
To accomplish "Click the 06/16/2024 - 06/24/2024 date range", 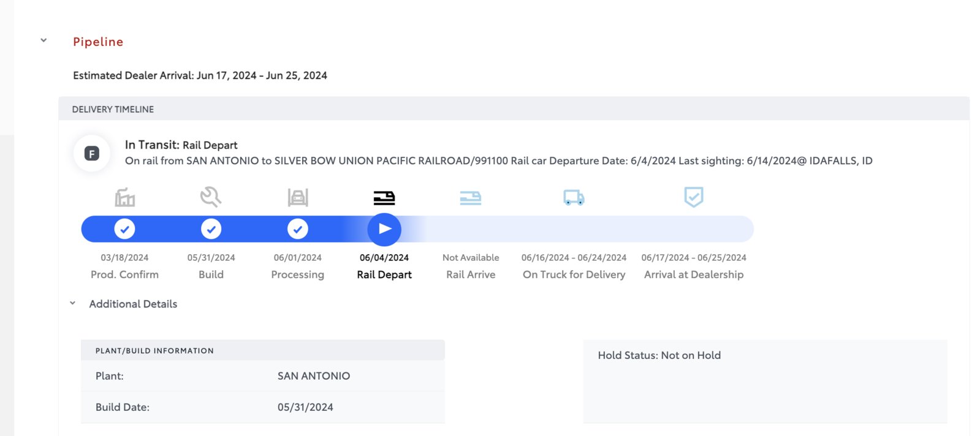I will pyautogui.click(x=574, y=258).
